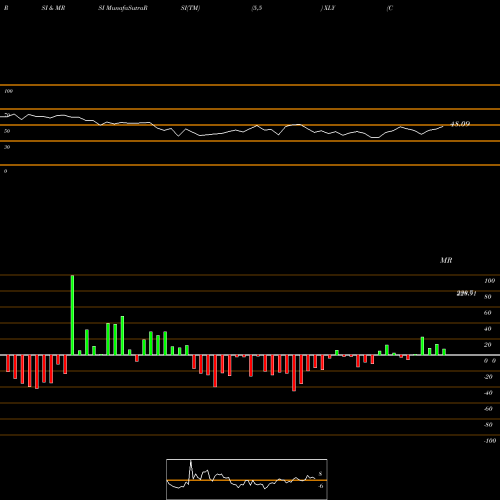
Task: Click the 30 level label on RSI scale
Action: (x=7, y=147)
